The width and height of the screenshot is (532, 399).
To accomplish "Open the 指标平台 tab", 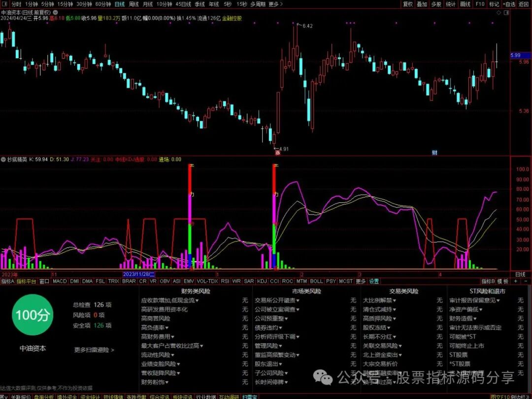I will pos(26,281).
